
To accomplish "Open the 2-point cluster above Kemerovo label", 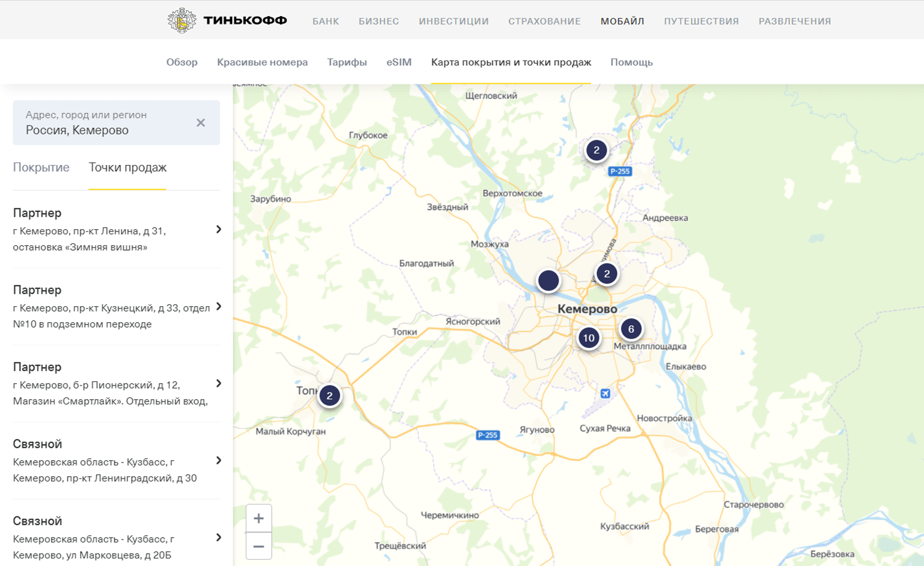I will point(607,274).
